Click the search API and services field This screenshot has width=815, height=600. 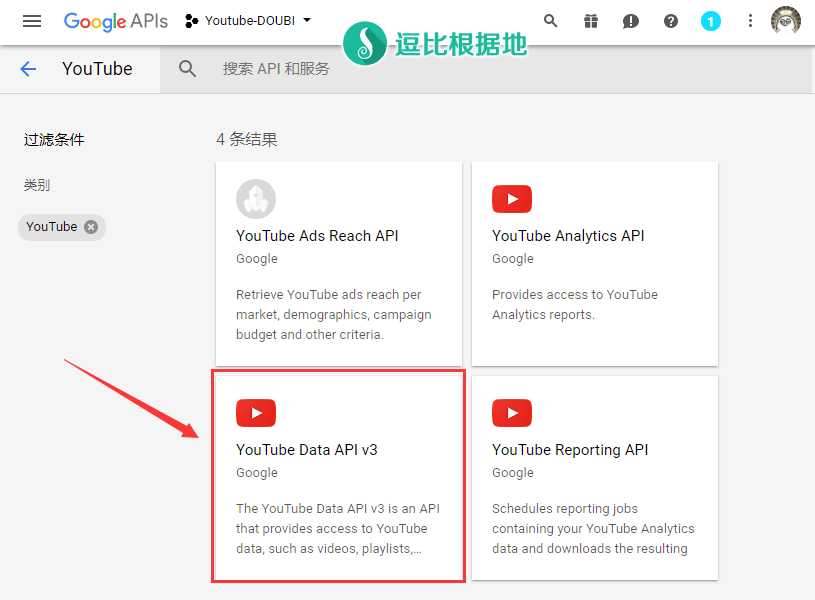(400, 69)
